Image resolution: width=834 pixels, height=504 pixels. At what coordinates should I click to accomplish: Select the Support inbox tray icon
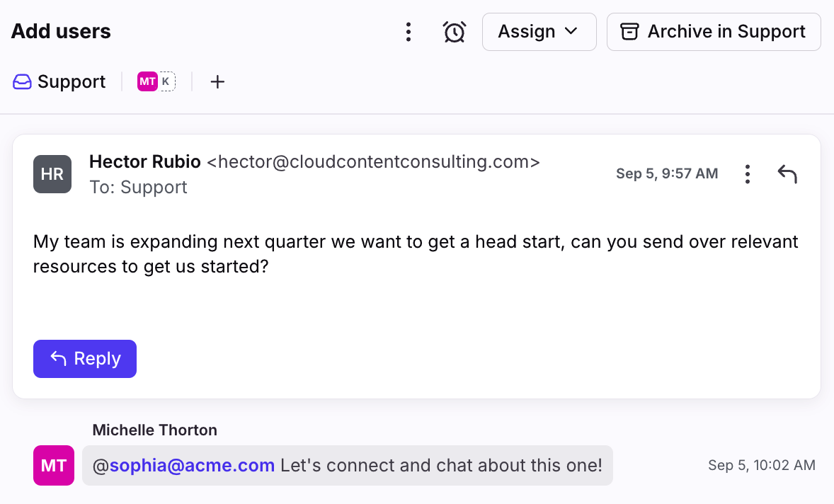point(22,82)
